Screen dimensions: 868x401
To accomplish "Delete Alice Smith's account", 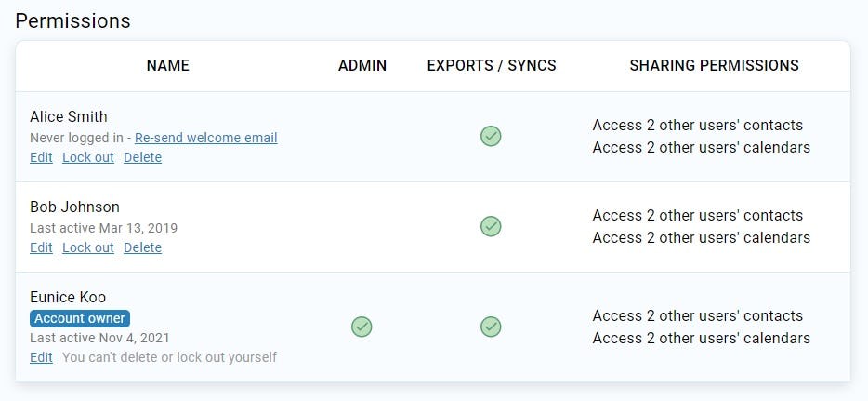I will coord(142,157).
